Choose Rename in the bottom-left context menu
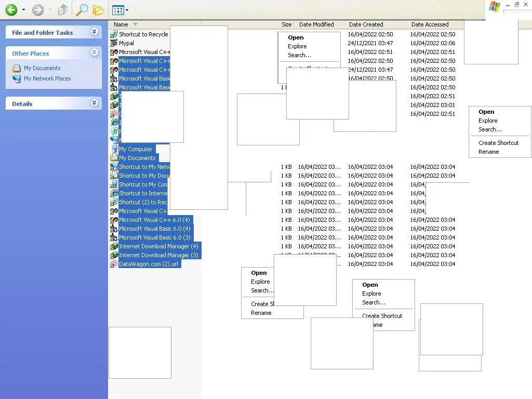This screenshot has height=399, width=532. tap(261, 313)
